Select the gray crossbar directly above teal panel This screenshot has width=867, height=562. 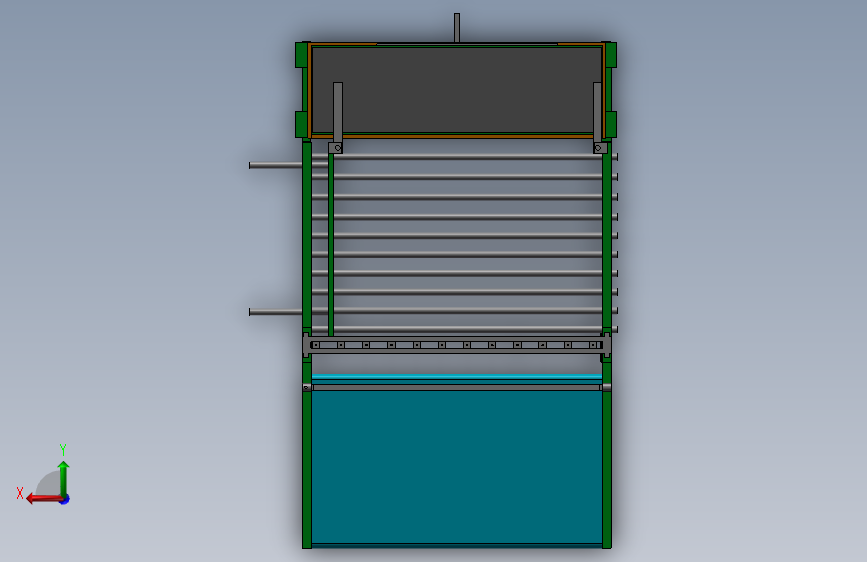pos(457,387)
